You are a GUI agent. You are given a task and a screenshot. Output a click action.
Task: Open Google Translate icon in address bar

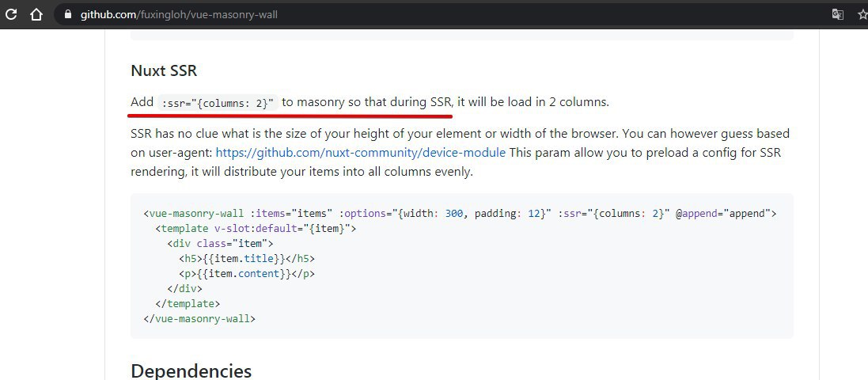tap(838, 15)
